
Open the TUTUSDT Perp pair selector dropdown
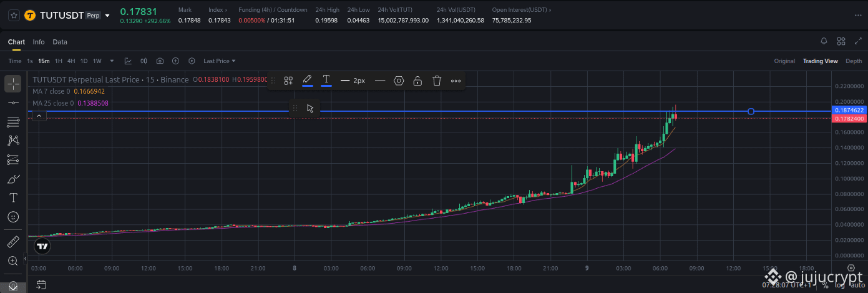point(107,16)
